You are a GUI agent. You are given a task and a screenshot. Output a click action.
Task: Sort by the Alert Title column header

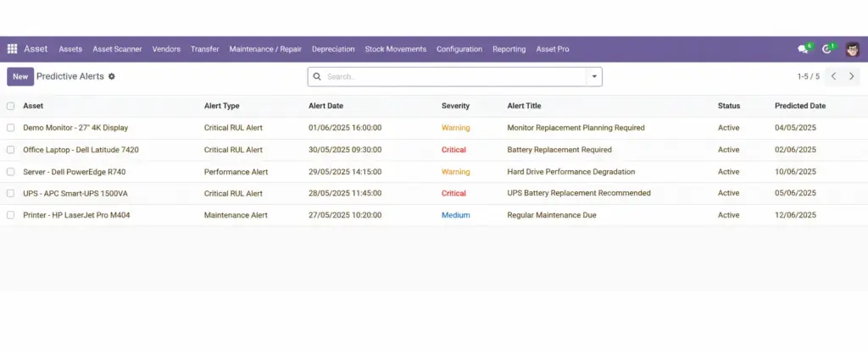[x=524, y=106]
